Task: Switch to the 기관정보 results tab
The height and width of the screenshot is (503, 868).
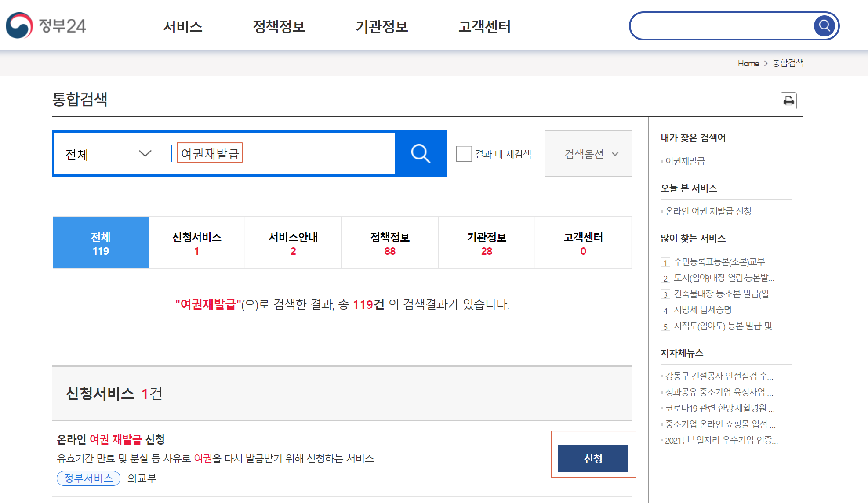Action: (x=487, y=243)
